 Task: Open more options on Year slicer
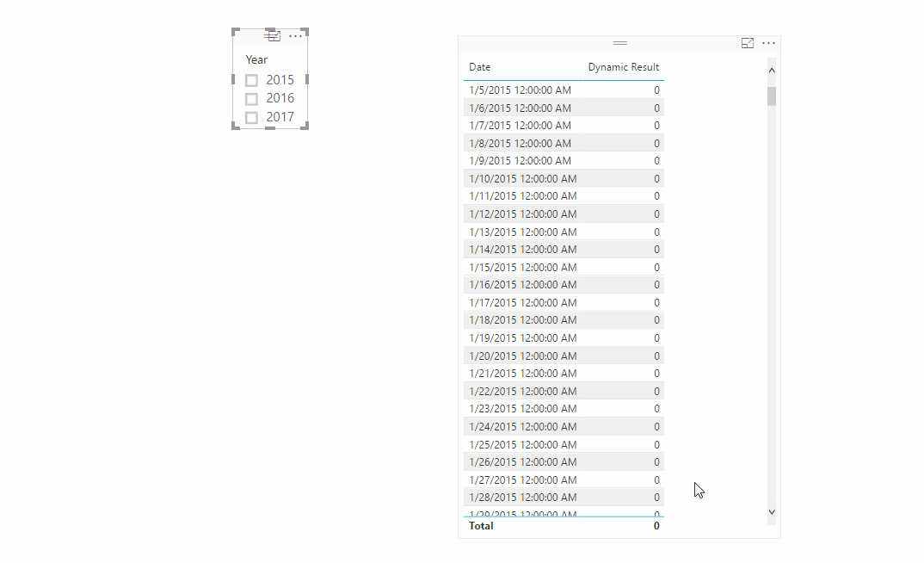coord(295,36)
